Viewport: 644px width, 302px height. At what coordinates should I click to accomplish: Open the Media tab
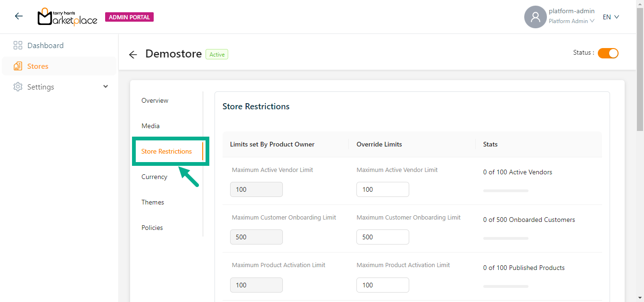click(150, 126)
